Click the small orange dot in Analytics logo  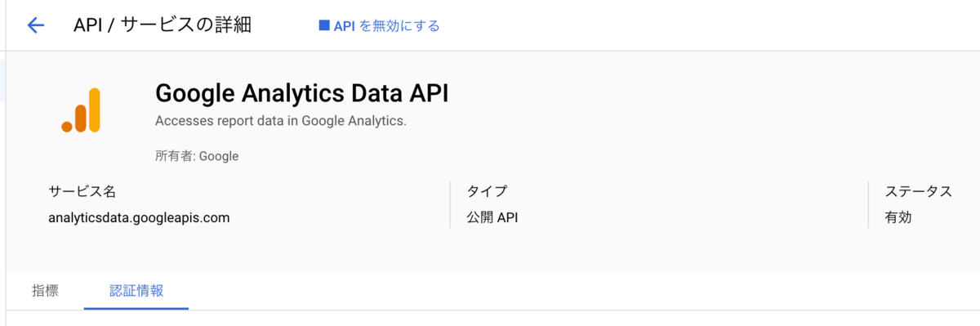[x=67, y=126]
